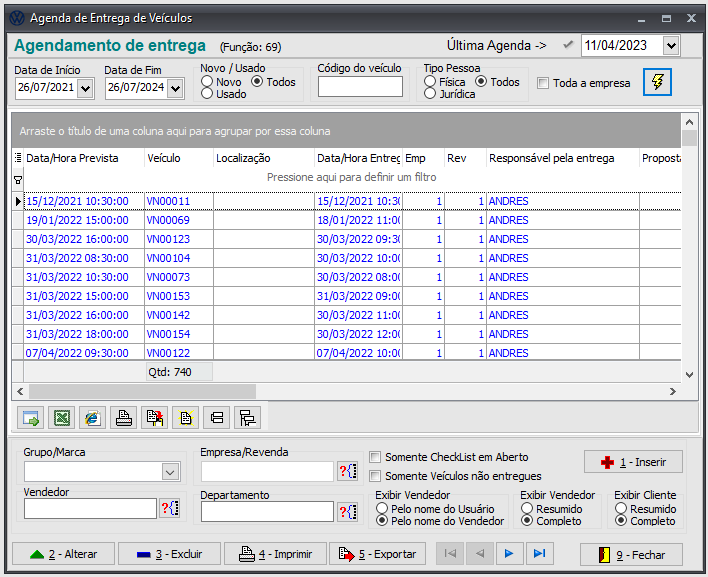Open the Grupo/Marca dropdown
Image resolution: width=708 pixels, height=577 pixels.
click(168, 472)
